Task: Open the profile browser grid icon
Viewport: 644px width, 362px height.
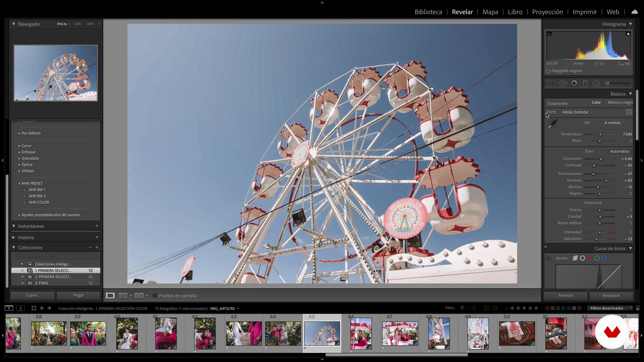Action: [x=629, y=112]
